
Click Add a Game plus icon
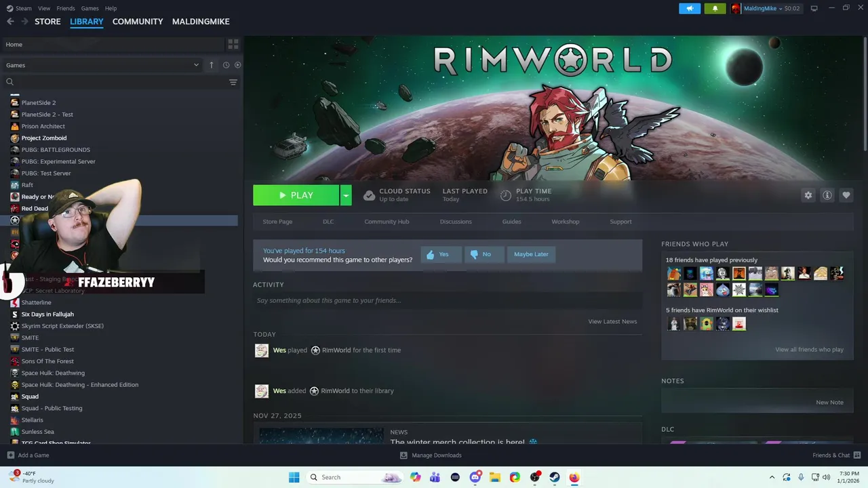tap(10, 455)
